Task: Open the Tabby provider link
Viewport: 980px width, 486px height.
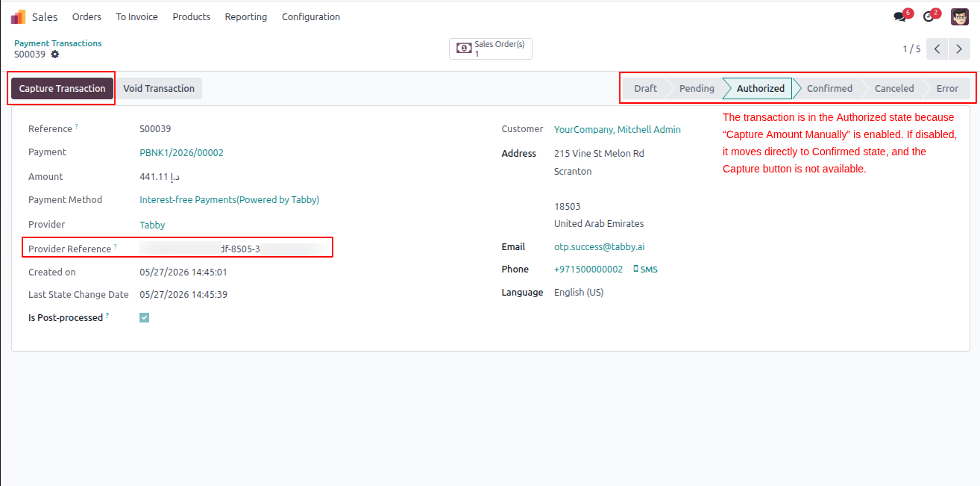Action: 152,225
